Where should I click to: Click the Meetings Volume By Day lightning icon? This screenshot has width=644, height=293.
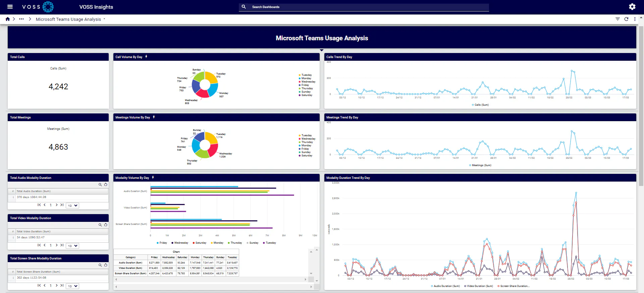(154, 117)
